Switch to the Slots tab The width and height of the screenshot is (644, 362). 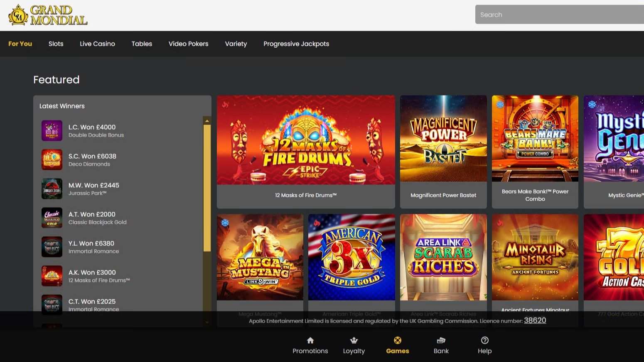[x=56, y=44]
